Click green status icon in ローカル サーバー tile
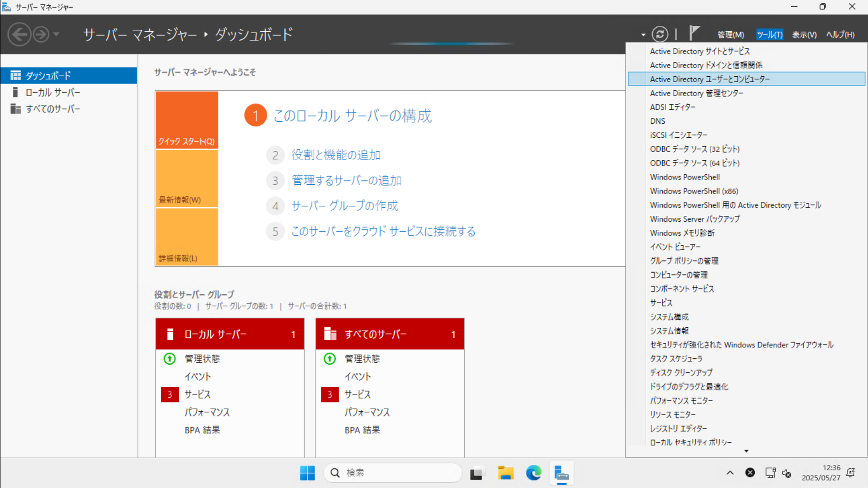This screenshot has height=488, width=868. pos(170,358)
